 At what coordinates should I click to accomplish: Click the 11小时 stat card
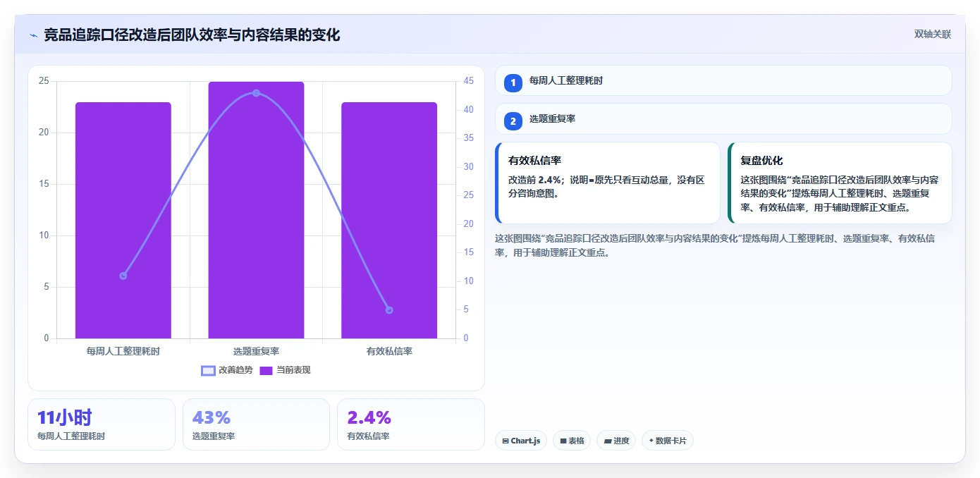coord(102,424)
